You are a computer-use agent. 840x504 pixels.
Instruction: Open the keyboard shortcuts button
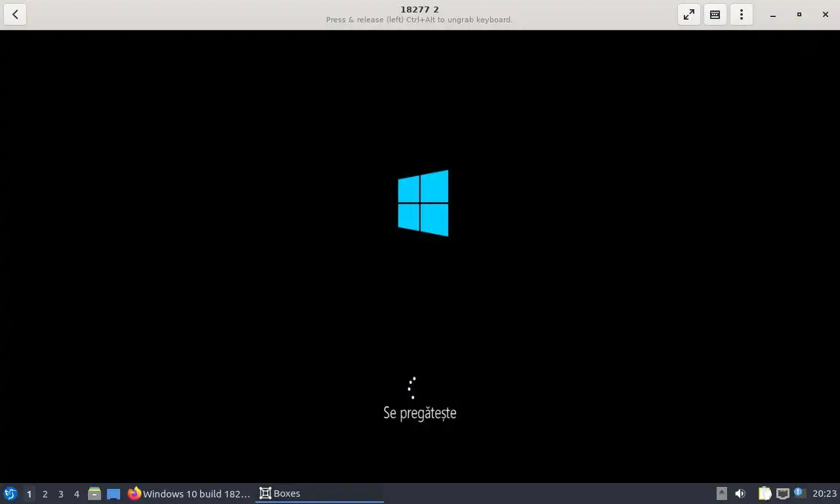(x=715, y=14)
